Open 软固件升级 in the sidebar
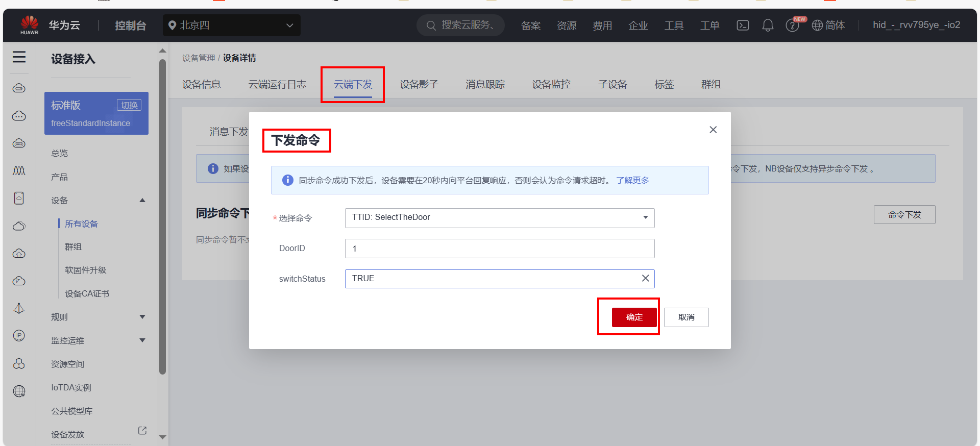Image resolution: width=980 pixels, height=446 pixels. tap(86, 270)
